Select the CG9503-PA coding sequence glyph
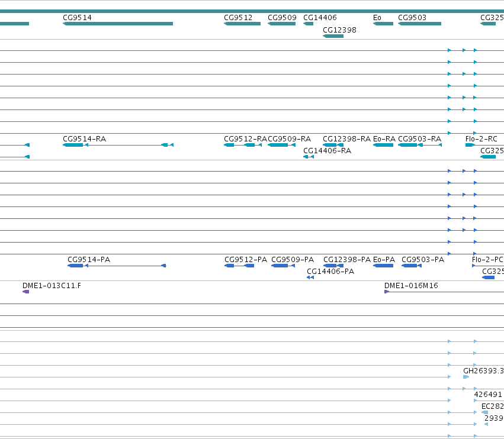504x439 pixels. tap(412, 266)
